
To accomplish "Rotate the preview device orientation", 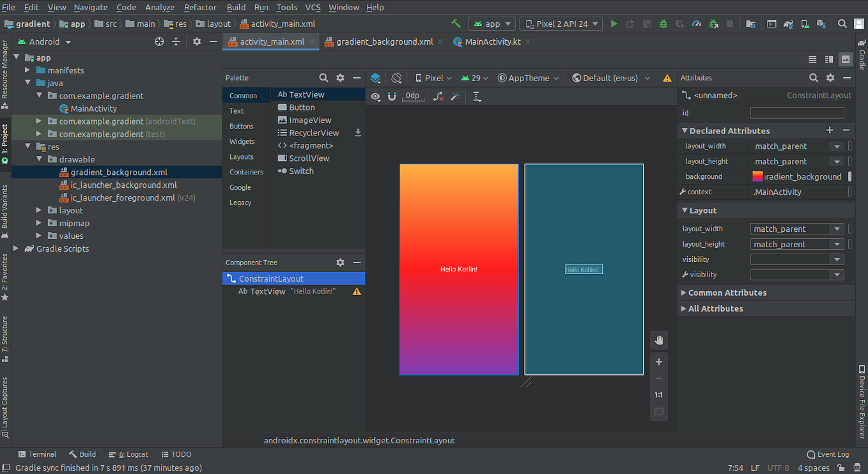I will (x=396, y=77).
